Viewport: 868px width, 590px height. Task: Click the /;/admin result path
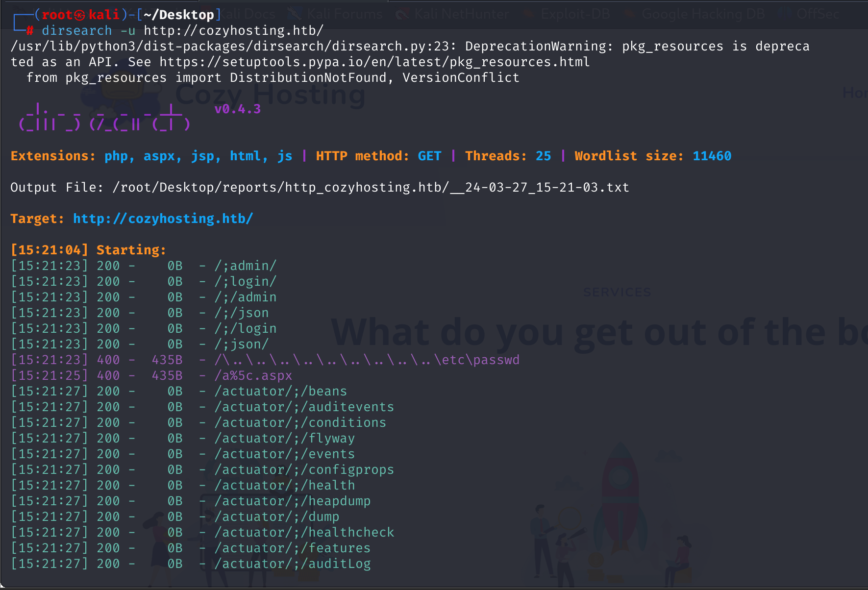pyautogui.click(x=246, y=297)
